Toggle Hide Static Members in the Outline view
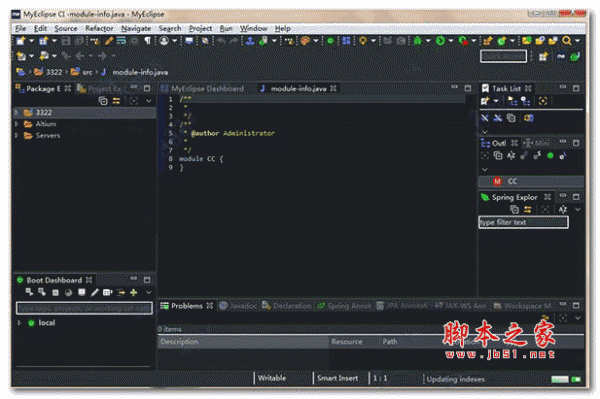The width and height of the screenshot is (600, 399). coord(537,155)
